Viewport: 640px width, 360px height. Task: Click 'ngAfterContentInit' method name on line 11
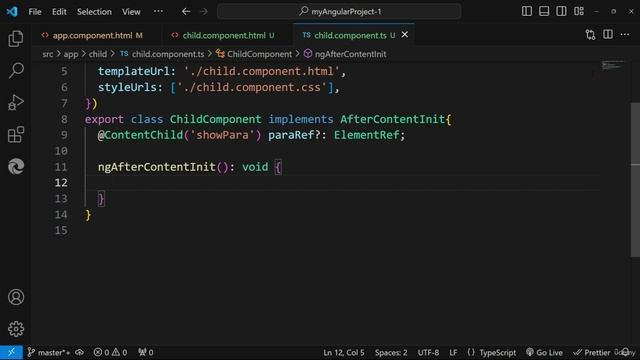(x=156, y=167)
